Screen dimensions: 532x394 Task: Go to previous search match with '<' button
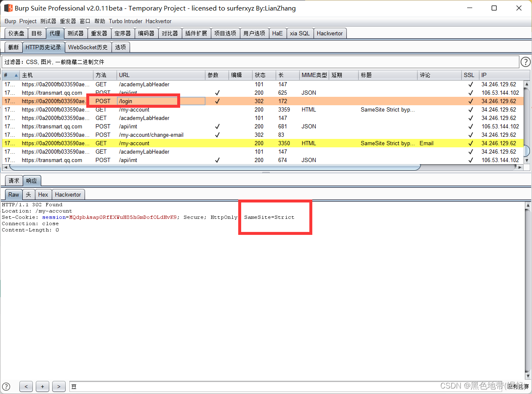click(26, 386)
